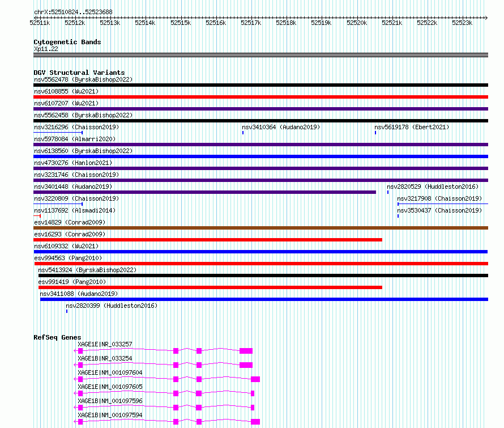This screenshot has height=428, width=504.
Task: Click the XAGE1E|NM_001097604 transcript label
Action: [110, 372]
